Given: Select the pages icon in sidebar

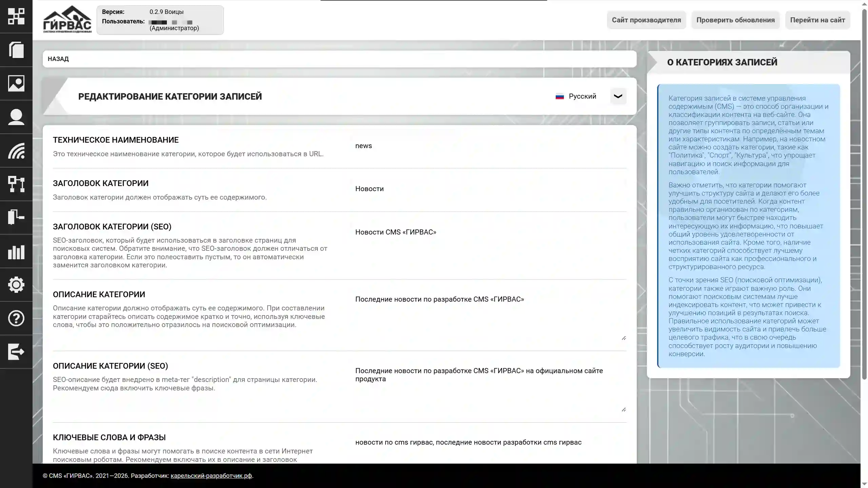Looking at the screenshot, I should pyautogui.click(x=16, y=50).
